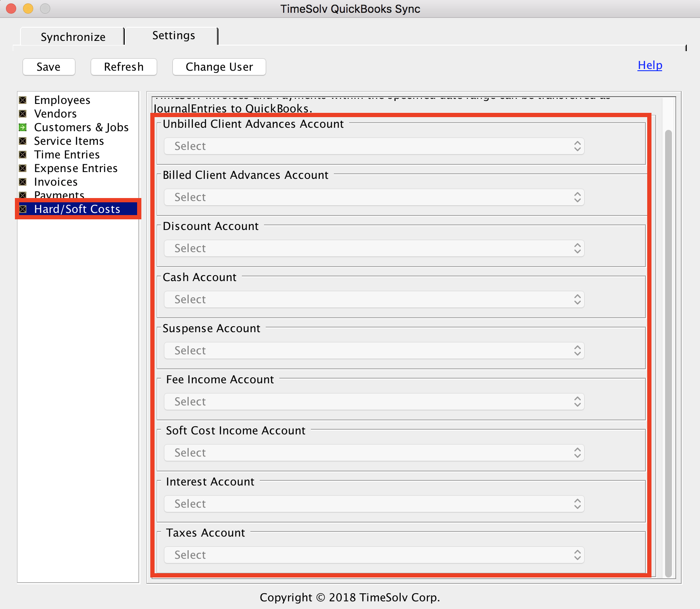Open the Suspense Account dropdown
Screen dimensions: 700x609
click(374, 350)
